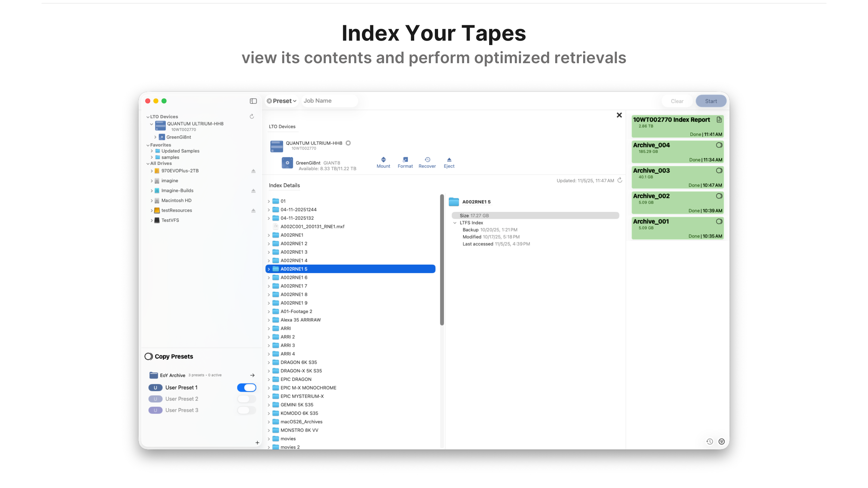The image size is (868, 488).
Task: Select the Archive_004 job entry
Action: (677, 152)
